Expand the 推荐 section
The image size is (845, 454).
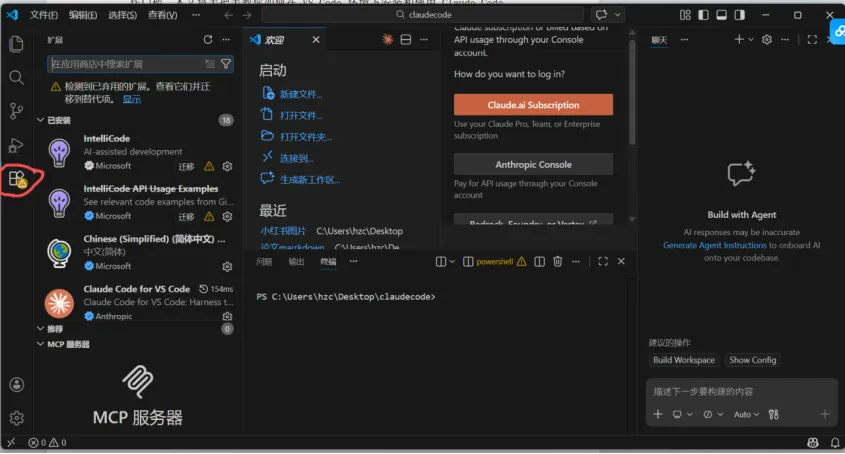[x=40, y=328]
